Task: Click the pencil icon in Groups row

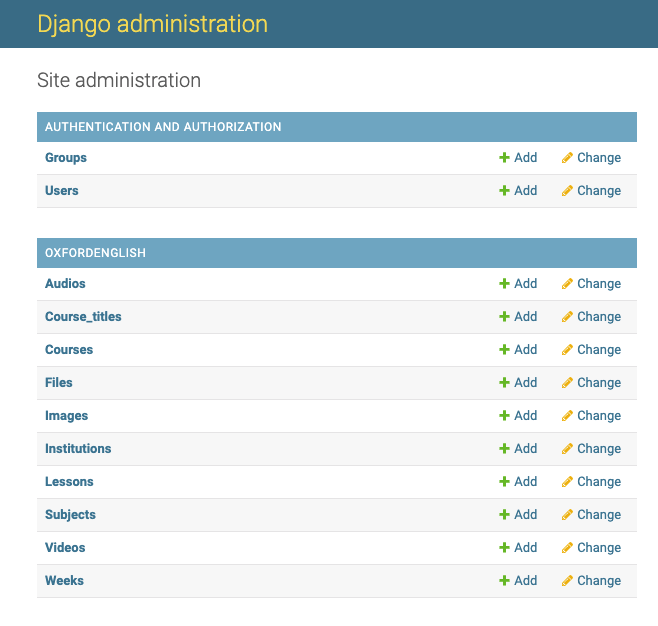Action: [567, 158]
